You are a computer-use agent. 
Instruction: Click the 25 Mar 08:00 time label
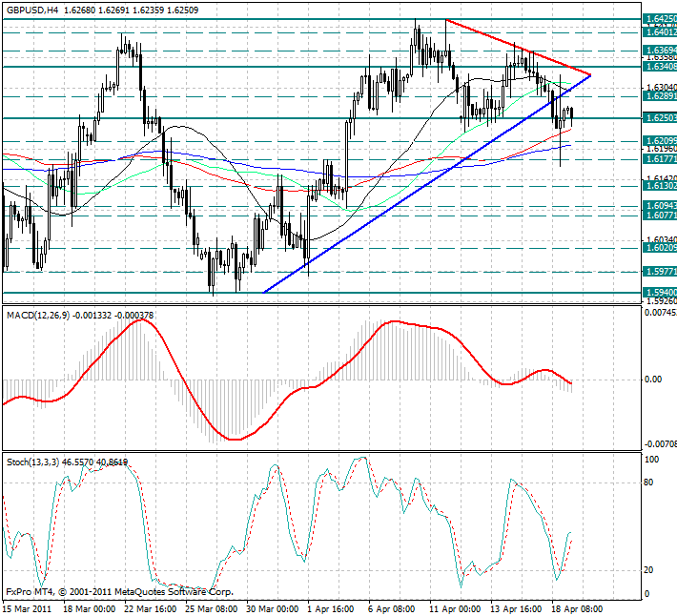212,609
